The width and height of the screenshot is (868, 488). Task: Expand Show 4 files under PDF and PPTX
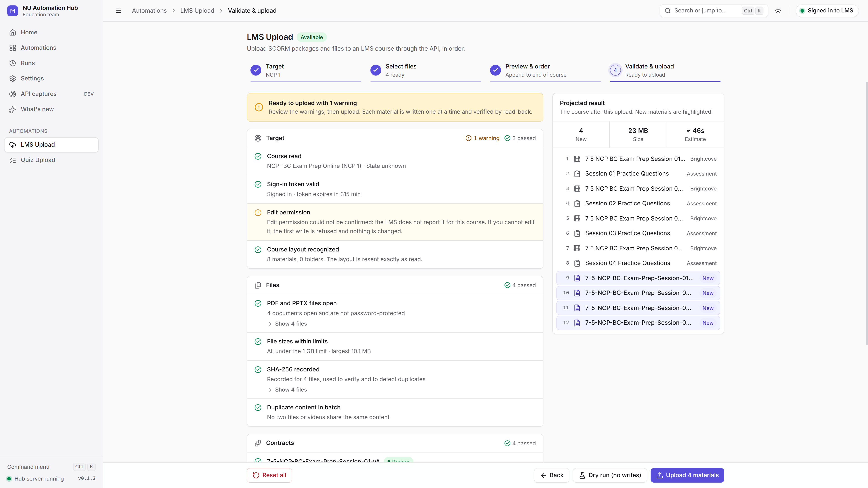[288, 324]
